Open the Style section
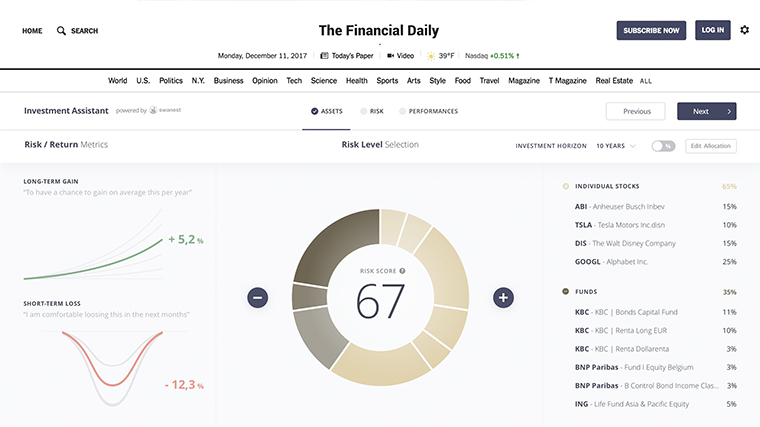Screen dimensions: 760x427 pyautogui.click(x=437, y=80)
